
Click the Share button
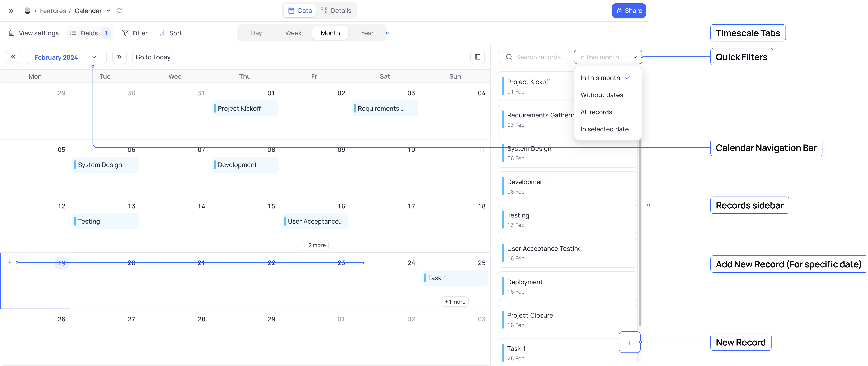[629, 11]
